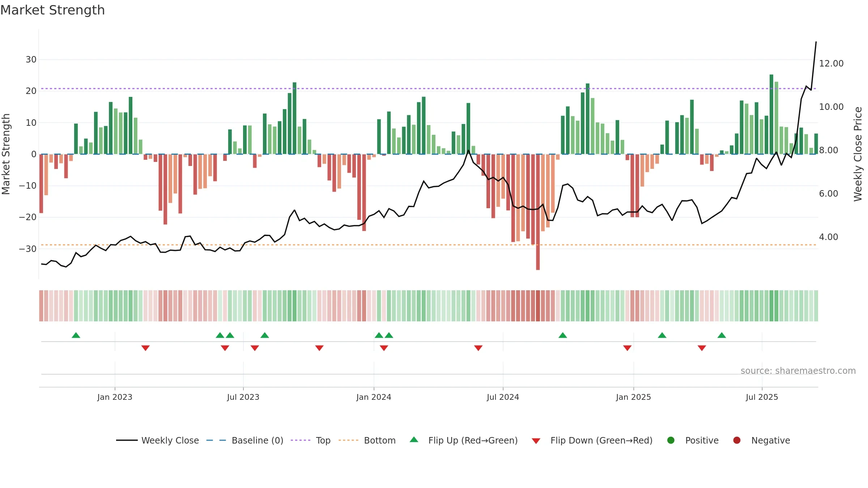Click the 8.00 price axis tick

coord(828,150)
